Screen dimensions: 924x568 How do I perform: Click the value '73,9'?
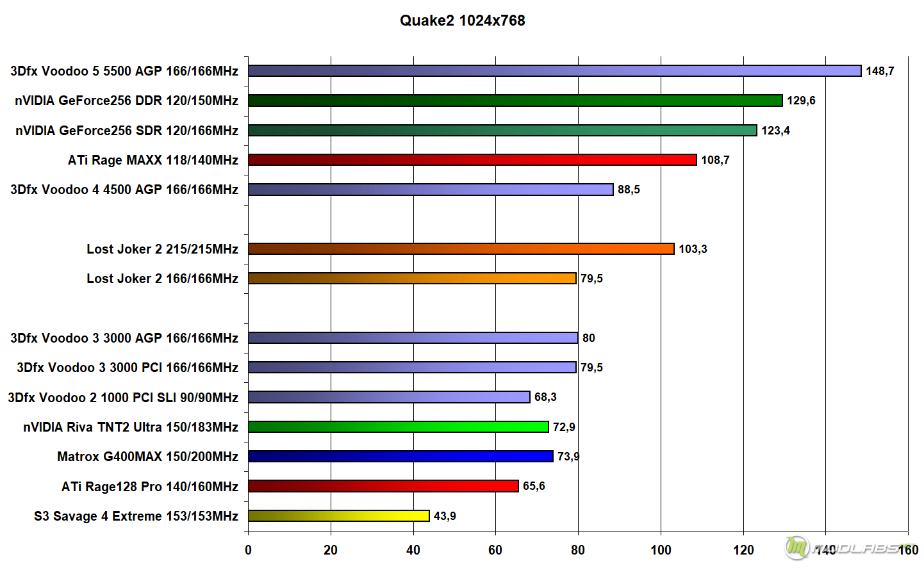568,457
